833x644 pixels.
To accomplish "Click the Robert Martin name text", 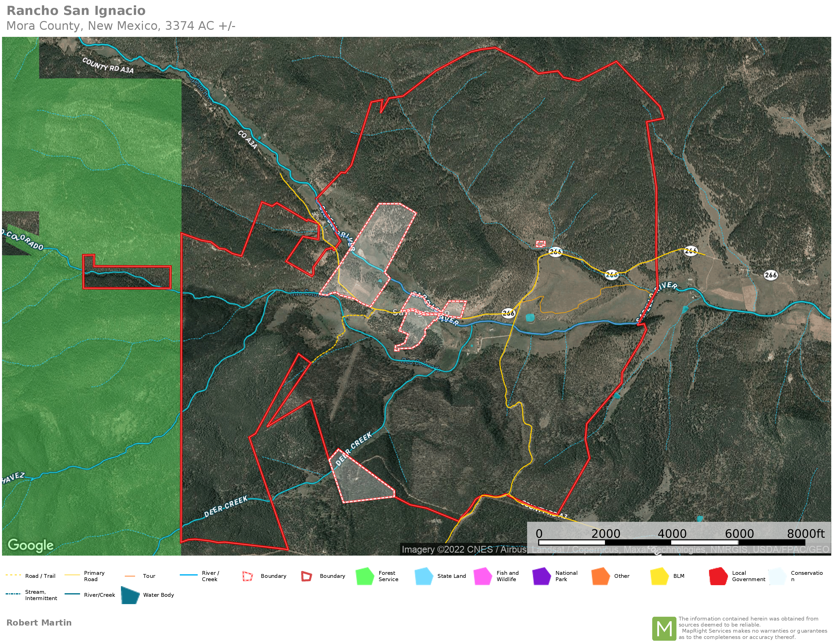I will click(x=39, y=623).
